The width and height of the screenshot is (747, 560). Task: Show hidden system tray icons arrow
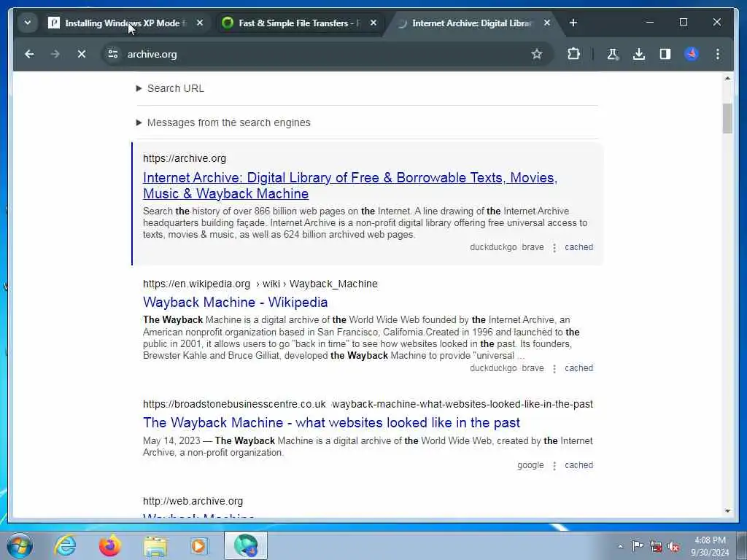[620, 546]
